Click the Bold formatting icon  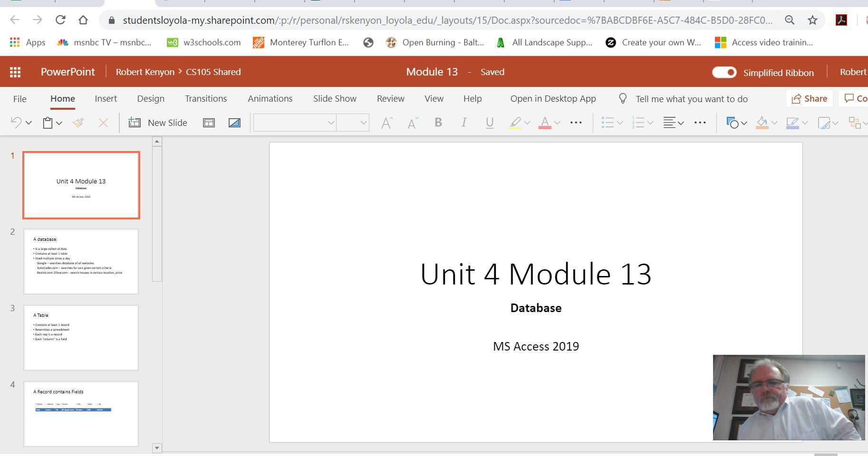click(438, 123)
